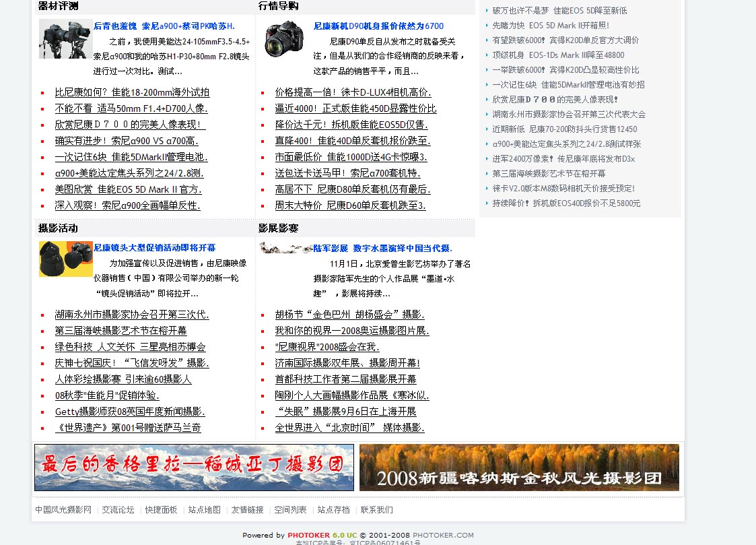Open α900+美能达定焦头系列之24/2.8测 in 器材评测 list
The height and width of the screenshot is (545, 756).
(x=129, y=173)
